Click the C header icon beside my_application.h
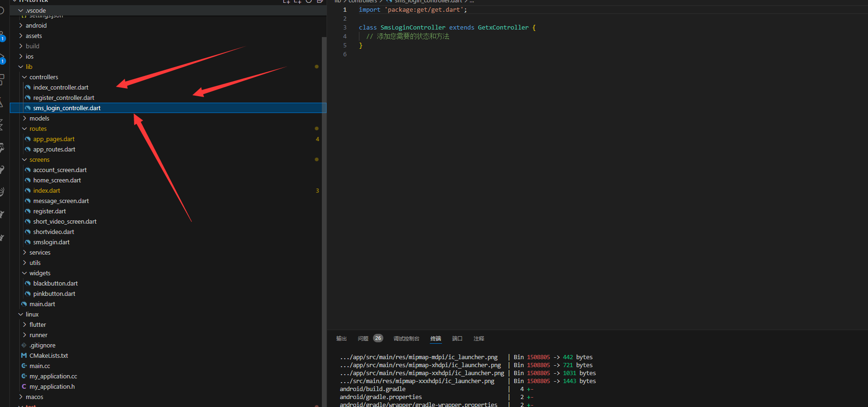Viewport: 868px width, 407px height. pos(24,386)
